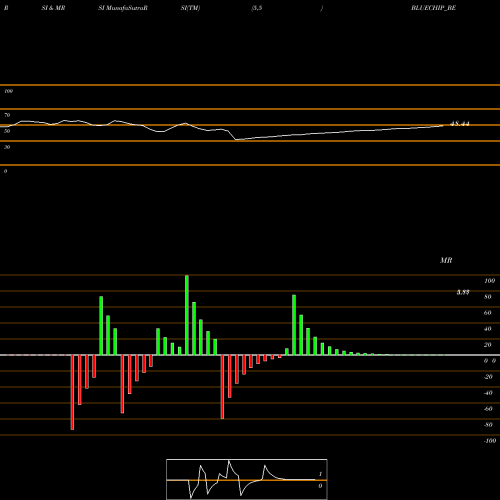The image size is (500, 500).
Task: Click the MR axis label -60
Action: click(488, 409)
